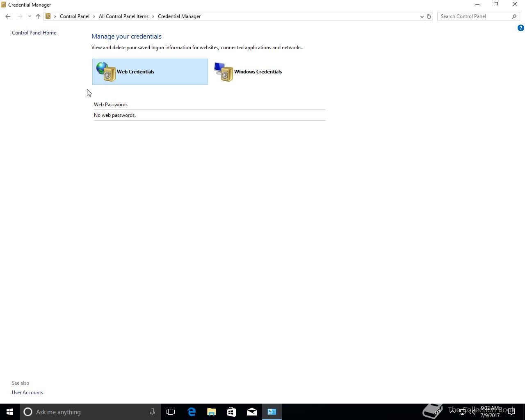Refresh the Credential Manager view
This screenshot has width=525, height=420.
tap(429, 16)
